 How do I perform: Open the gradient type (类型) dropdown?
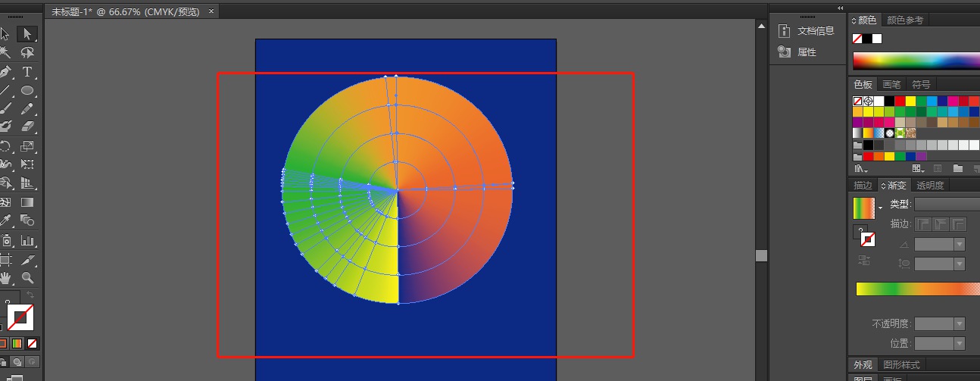click(947, 205)
